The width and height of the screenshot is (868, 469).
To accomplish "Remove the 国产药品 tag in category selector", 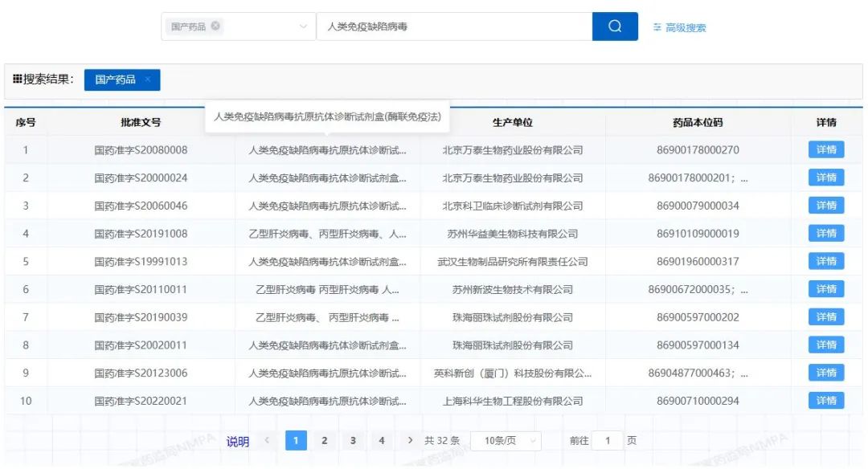I will [215, 27].
